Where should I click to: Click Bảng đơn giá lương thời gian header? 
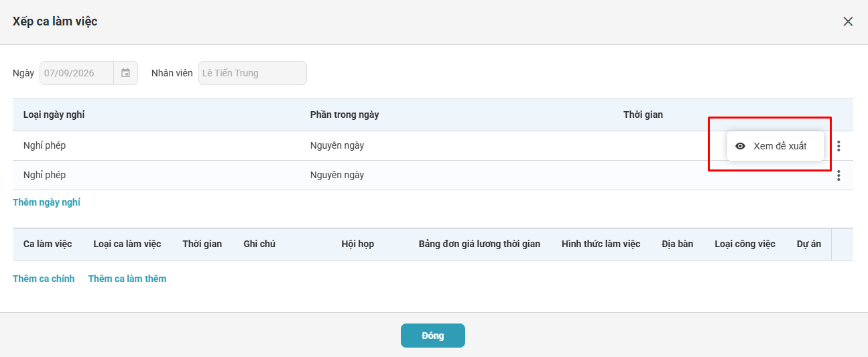point(479,244)
